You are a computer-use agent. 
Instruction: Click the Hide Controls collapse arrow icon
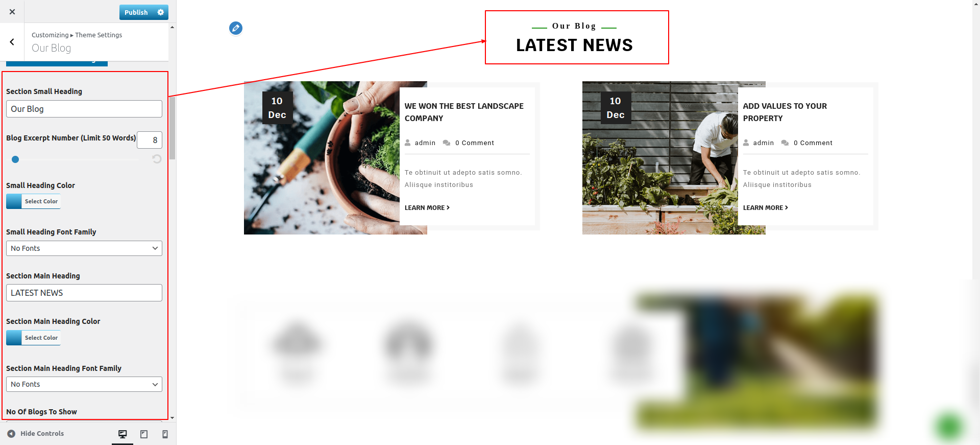[11, 433]
